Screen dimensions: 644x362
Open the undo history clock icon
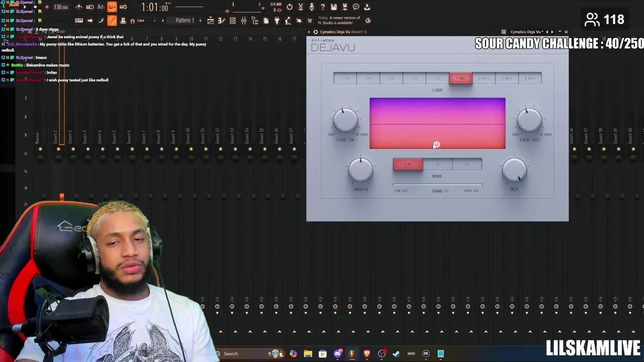coord(289,7)
